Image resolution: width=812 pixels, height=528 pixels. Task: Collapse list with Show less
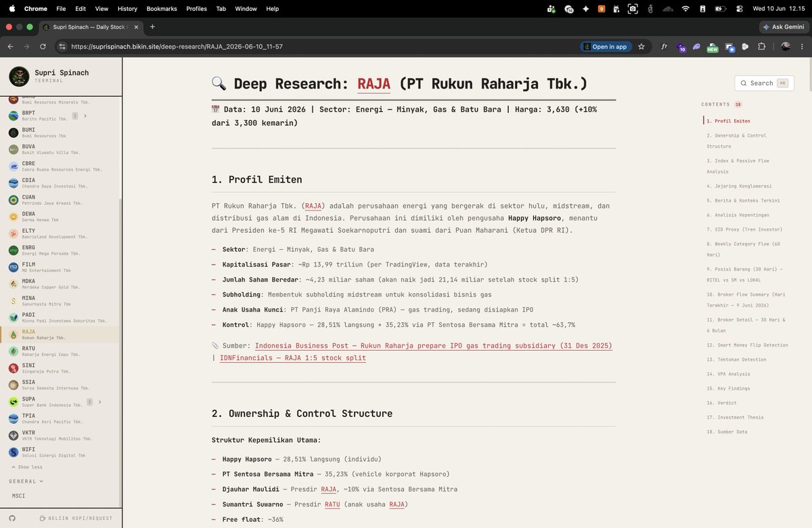[x=27, y=467]
